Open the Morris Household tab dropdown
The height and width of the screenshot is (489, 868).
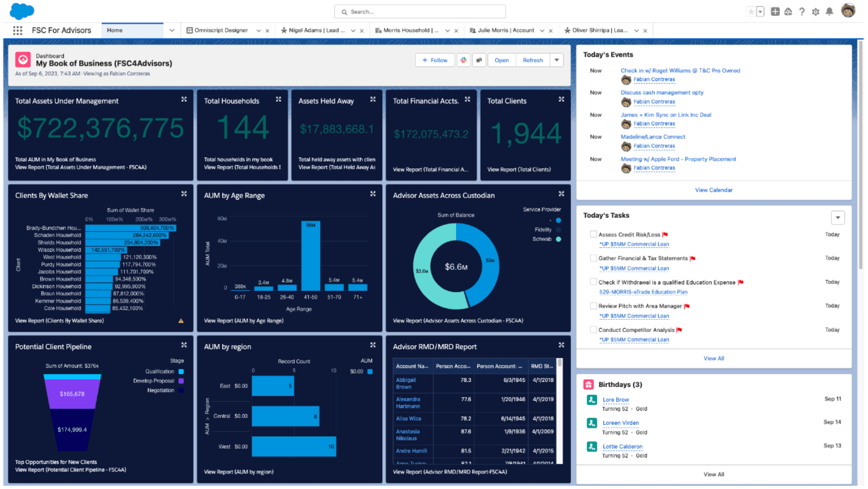[448, 31]
